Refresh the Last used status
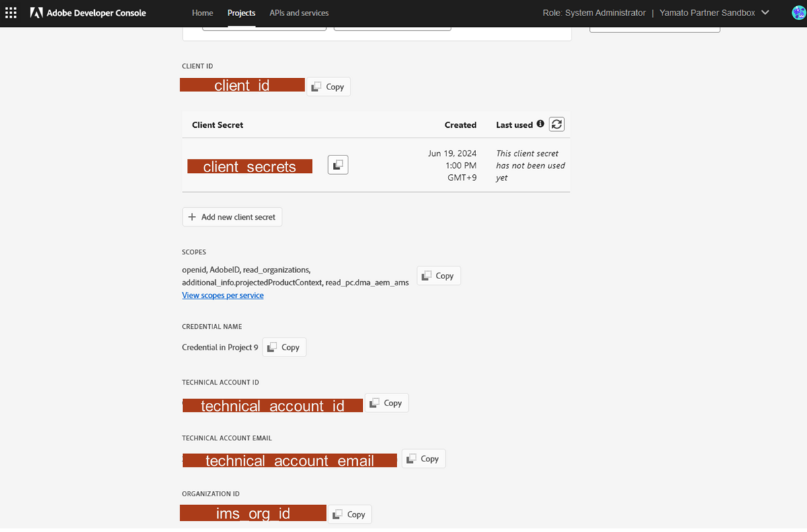This screenshot has width=807, height=532. click(x=556, y=124)
